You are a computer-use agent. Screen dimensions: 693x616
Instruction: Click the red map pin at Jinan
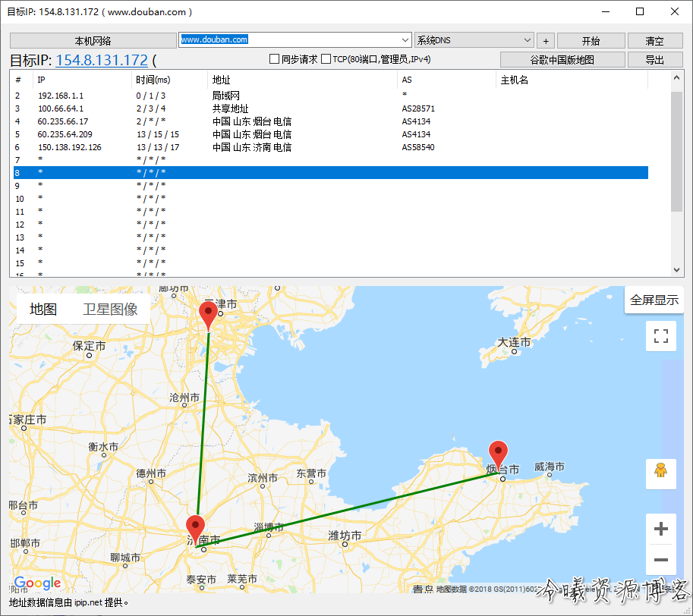195,531
